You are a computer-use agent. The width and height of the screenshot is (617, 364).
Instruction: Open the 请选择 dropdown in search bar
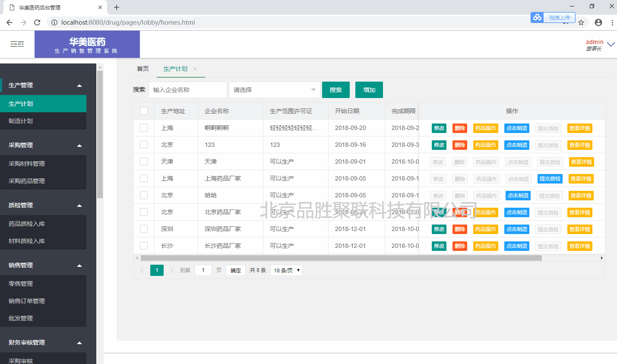pos(274,90)
